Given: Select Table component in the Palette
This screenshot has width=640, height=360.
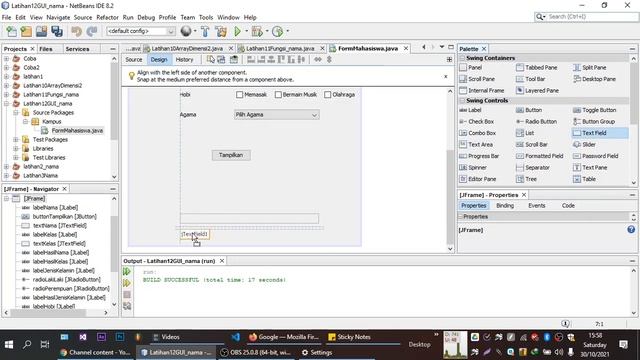Looking at the screenshot, I should 584,179.
